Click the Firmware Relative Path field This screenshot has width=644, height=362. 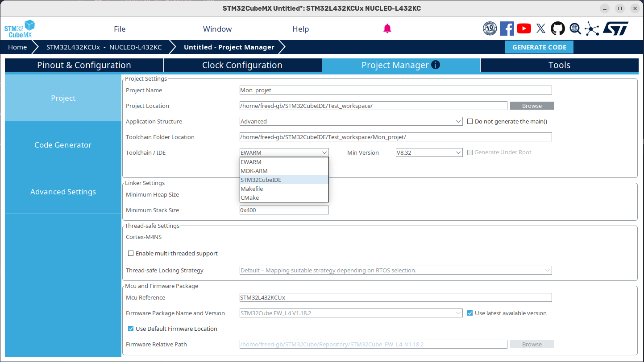(374, 344)
